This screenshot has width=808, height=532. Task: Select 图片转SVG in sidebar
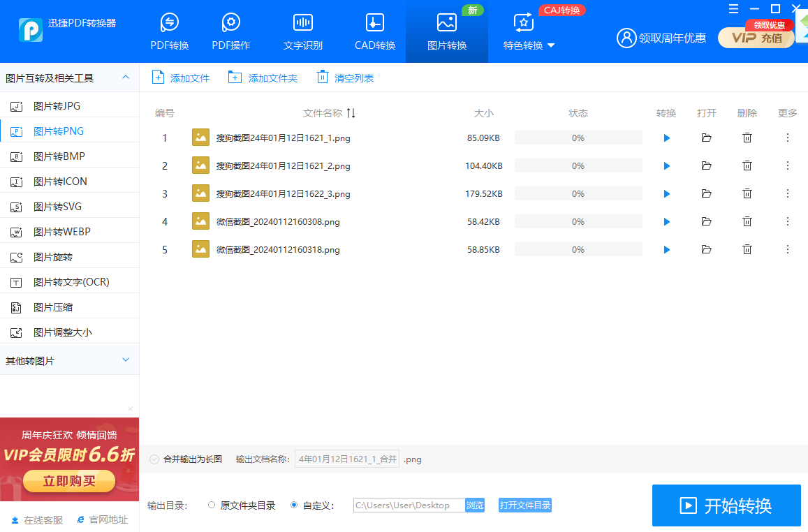point(70,207)
